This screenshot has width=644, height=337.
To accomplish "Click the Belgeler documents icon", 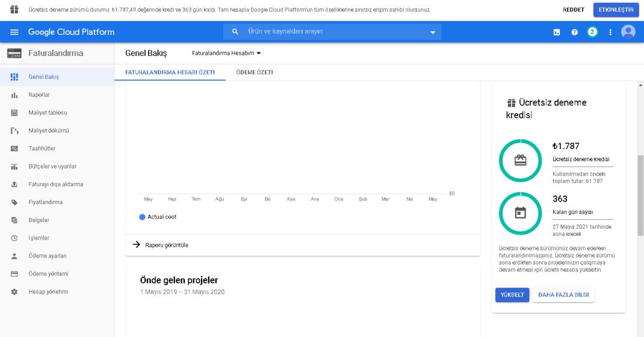I will (x=14, y=220).
